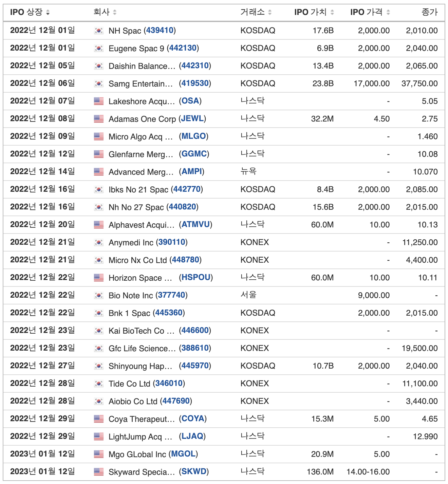The image size is (448, 484).
Task: Select date 2022년 12월 27일
Action: coord(42,366)
